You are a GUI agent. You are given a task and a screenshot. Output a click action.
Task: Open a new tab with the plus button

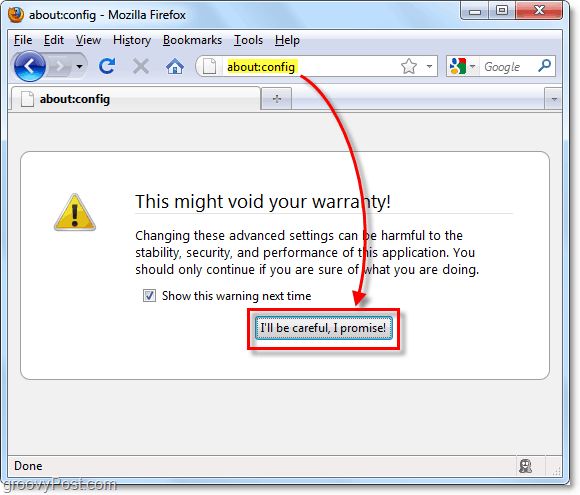(277, 99)
